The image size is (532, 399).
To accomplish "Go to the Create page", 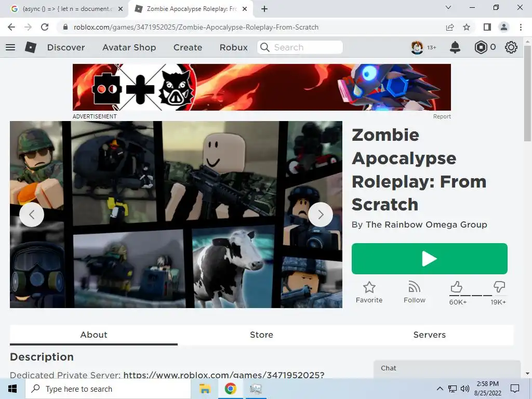I will 188,47.
